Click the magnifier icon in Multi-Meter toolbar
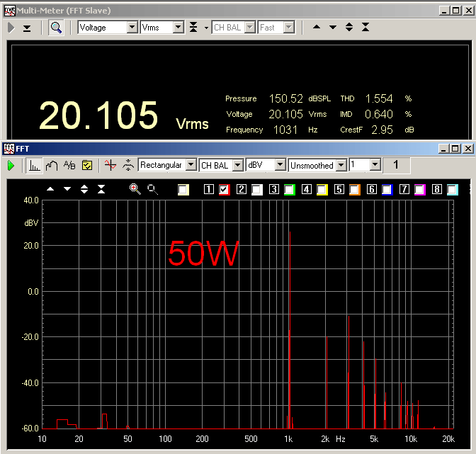This screenshot has height=454, width=476. coord(56,28)
